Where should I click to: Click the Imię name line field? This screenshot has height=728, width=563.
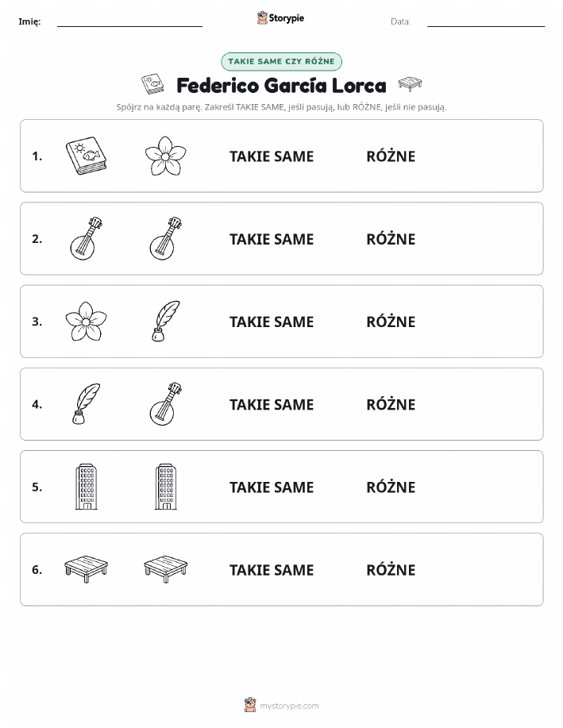(x=129, y=21)
